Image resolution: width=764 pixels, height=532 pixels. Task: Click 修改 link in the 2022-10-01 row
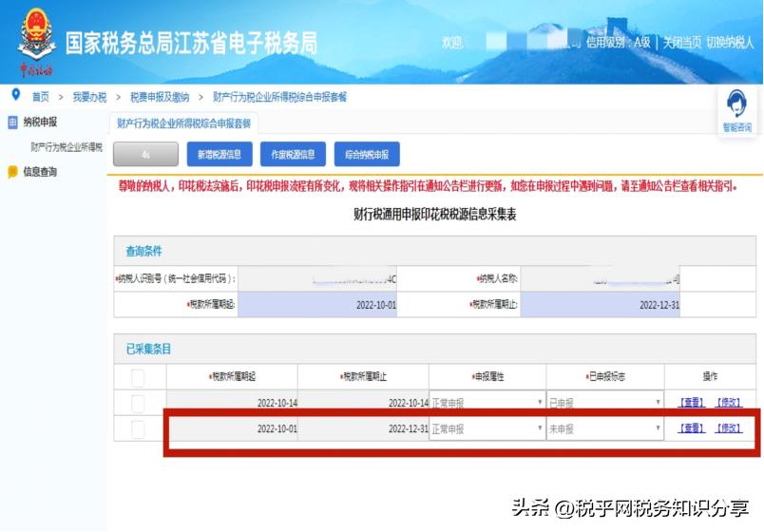coord(729,428)
